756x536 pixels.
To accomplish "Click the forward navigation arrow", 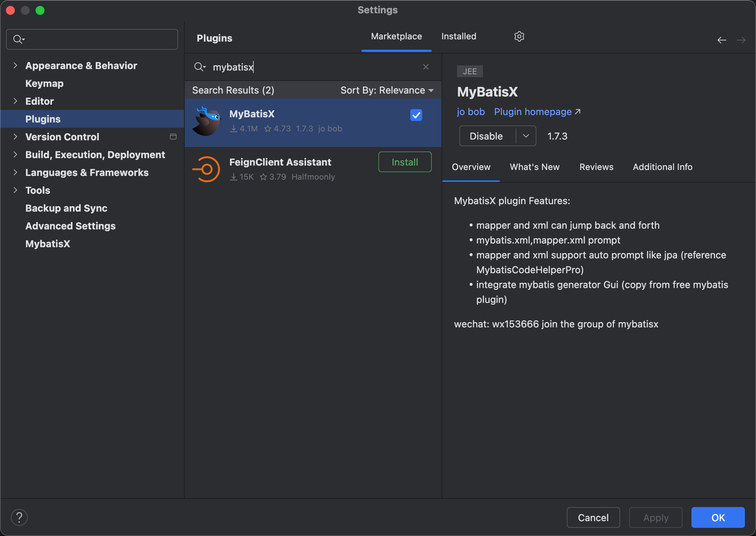I will tap(741, 40).
